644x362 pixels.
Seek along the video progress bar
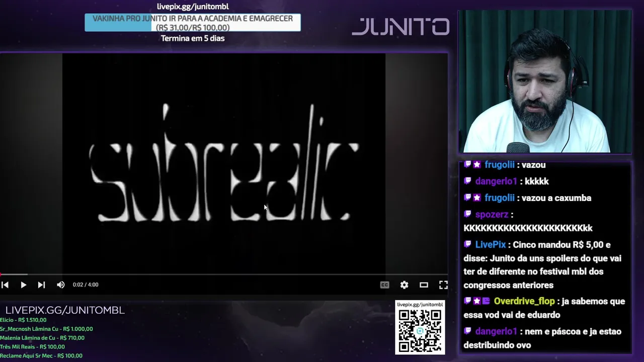tap(224, 275)
